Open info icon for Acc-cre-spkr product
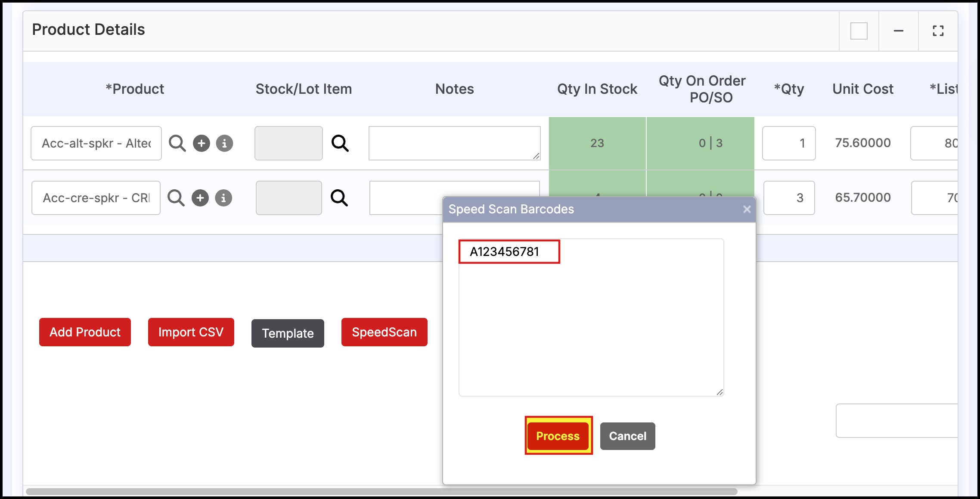 point(223,198)
